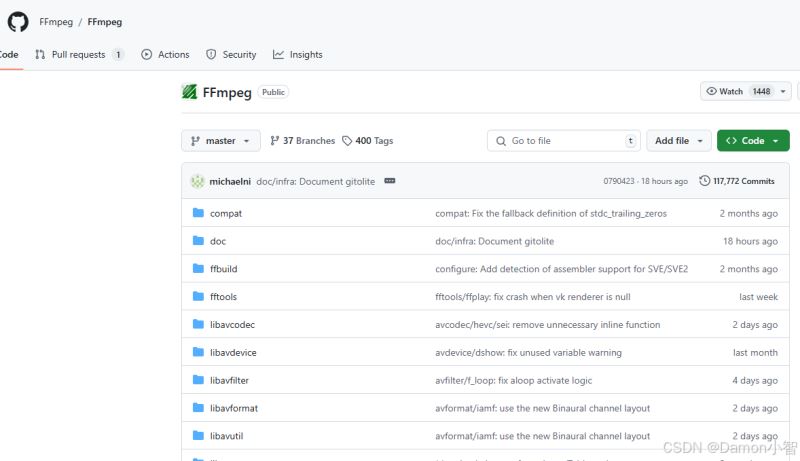Image resolution: width=800 pixels, height=461 pixels.
Task: Open the 400 Tags tag icon
Action: click(x=347, y=141)
